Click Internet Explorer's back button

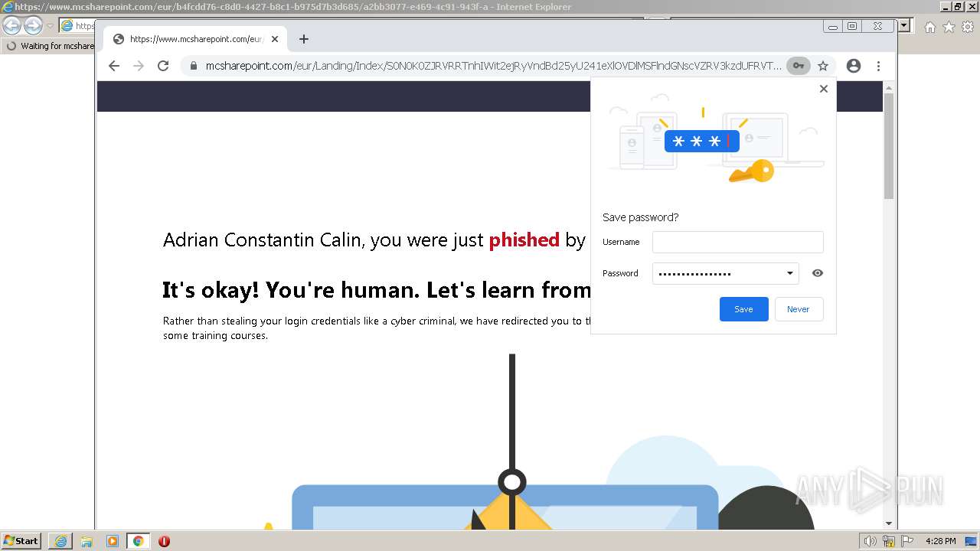click(x=12, y=25)
